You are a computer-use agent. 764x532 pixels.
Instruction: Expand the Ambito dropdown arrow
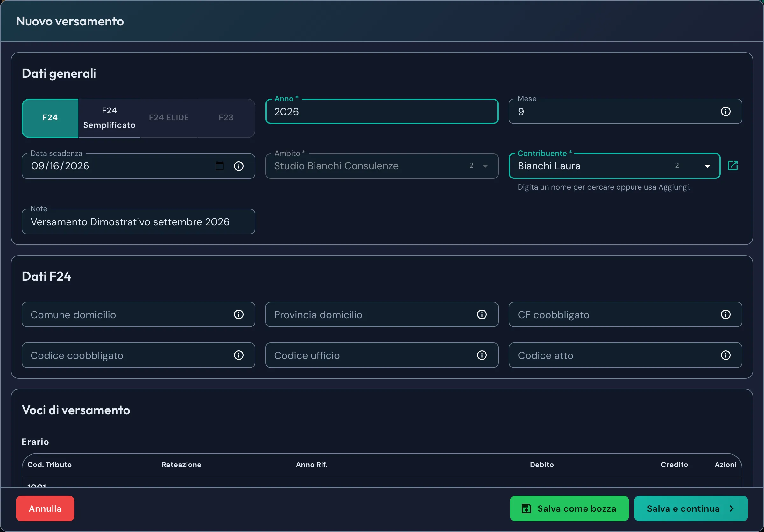485,166
